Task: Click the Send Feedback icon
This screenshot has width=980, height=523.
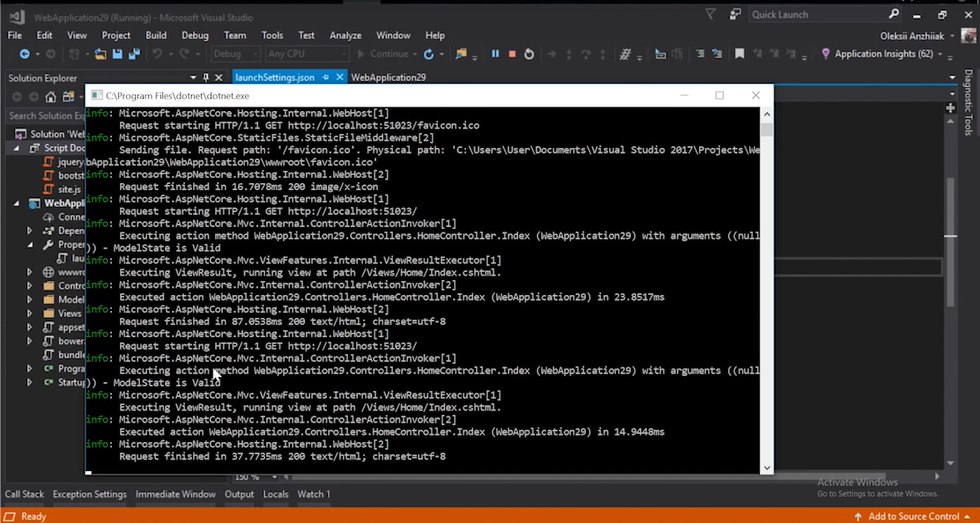Action: pyautogui.click(x=735, y=14)
